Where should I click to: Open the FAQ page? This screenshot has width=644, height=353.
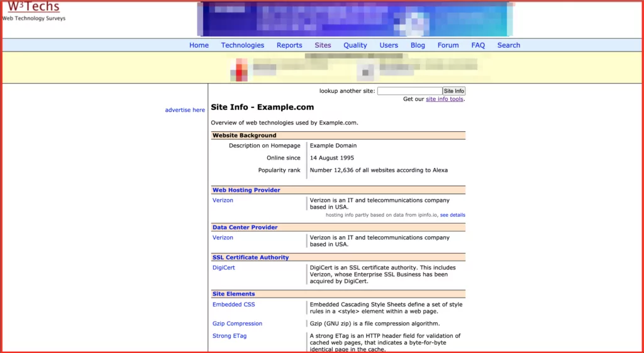tap(478, 45)
